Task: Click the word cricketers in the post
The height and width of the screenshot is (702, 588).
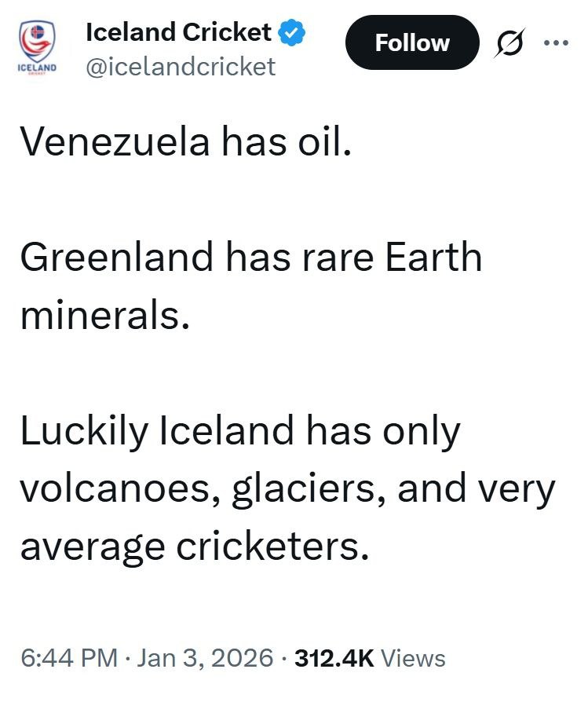Action: click(292, 546)
